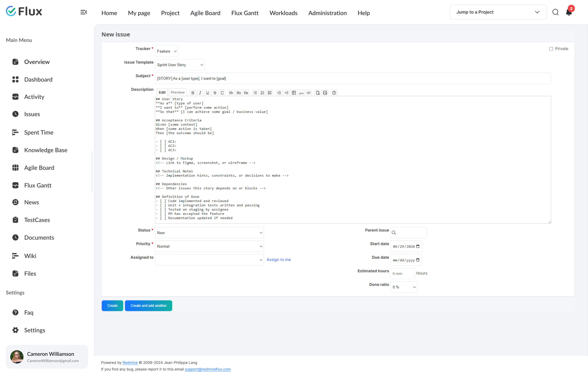Open the Priority dropdown
The image size is (588, 376).
209,246
